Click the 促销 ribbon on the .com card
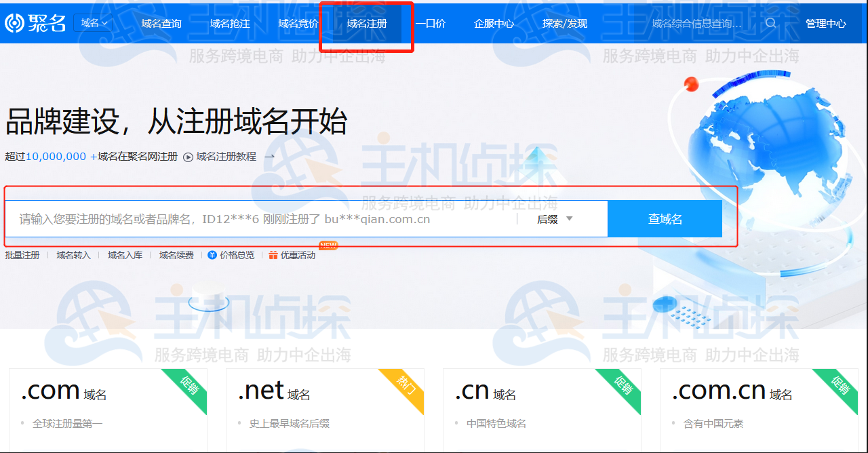This screenshot has width=868, height=453. click(x=187, y=387)
